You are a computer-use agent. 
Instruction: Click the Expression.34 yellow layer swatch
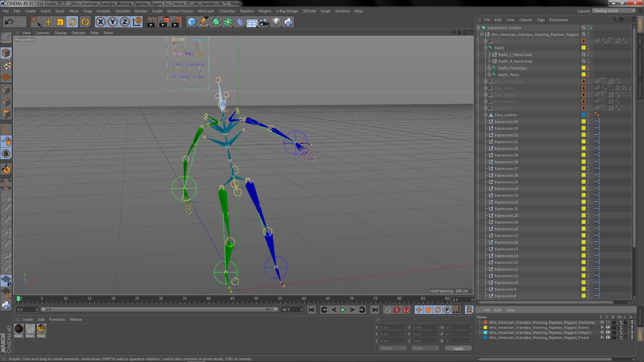(x=584, y=122)
